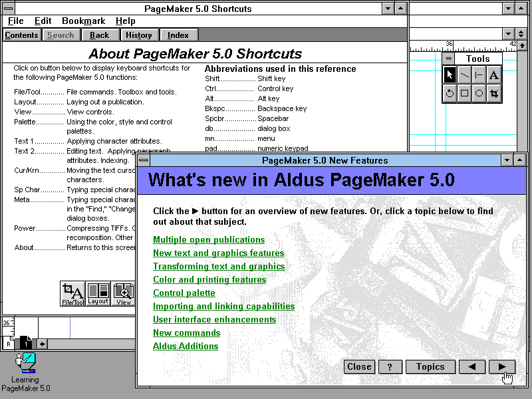Open the Help menu

pos(125,21)
